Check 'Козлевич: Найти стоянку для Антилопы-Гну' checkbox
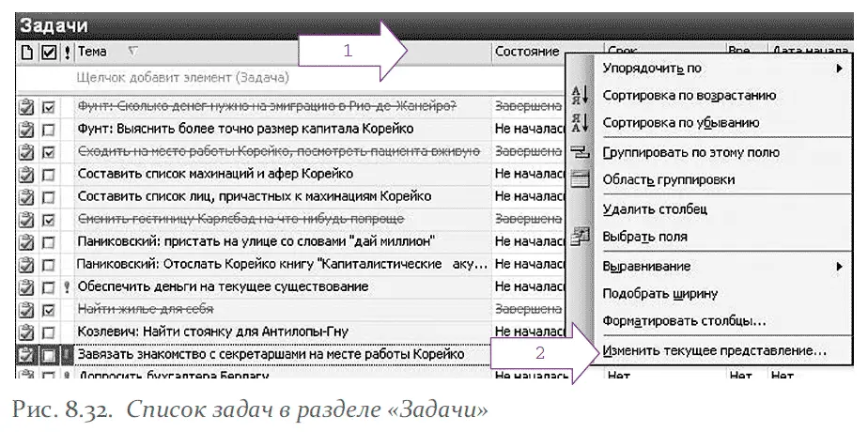868x432 pixels. coord(49,332)
